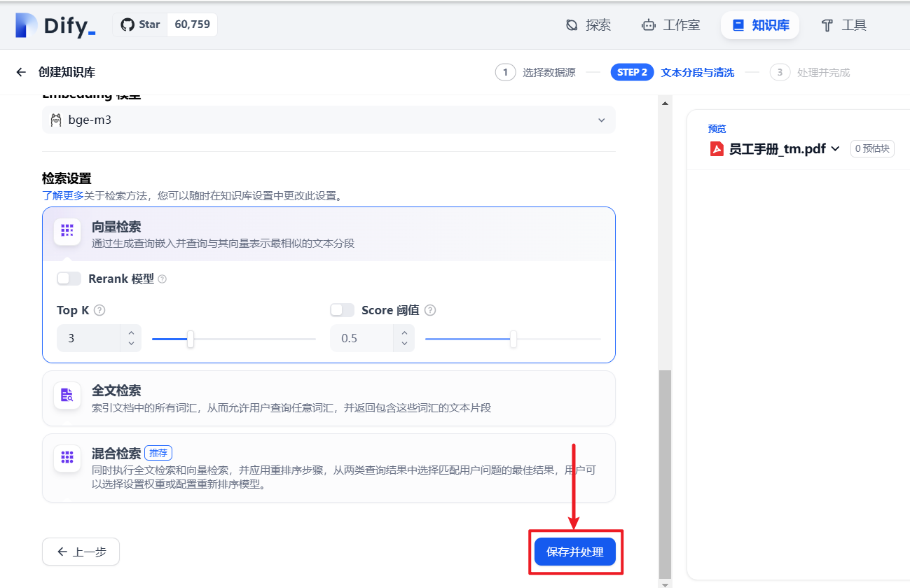910x588 pixels.
Task: Select the 向量检索 option
Action: tap(329, 234)
